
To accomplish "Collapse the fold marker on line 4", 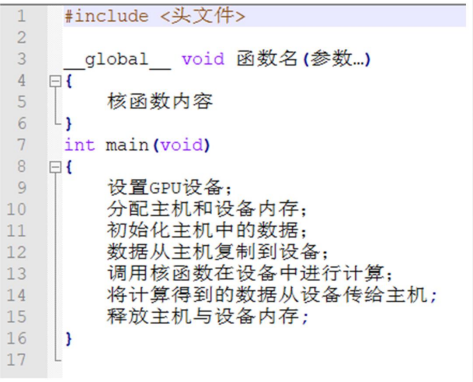I will click(55, 81).
